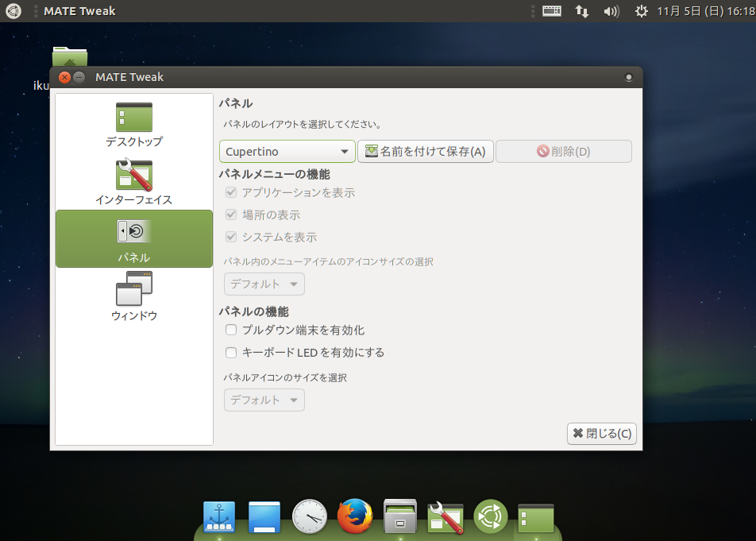
Task: Open the ウィンドウ section
Action: click(134, 296)
